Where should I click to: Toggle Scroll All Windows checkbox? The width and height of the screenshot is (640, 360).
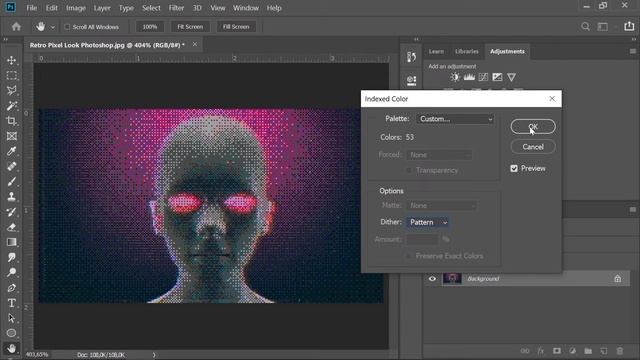[67, 27]
